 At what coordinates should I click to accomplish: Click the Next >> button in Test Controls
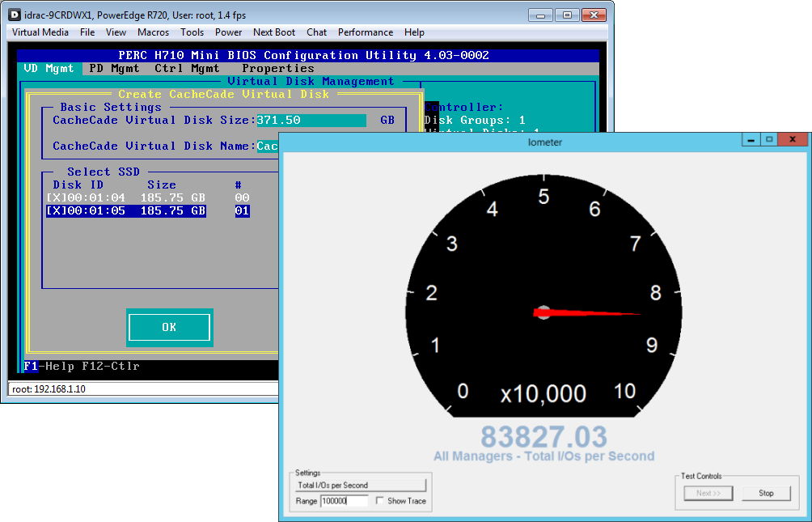click(708, 493)
